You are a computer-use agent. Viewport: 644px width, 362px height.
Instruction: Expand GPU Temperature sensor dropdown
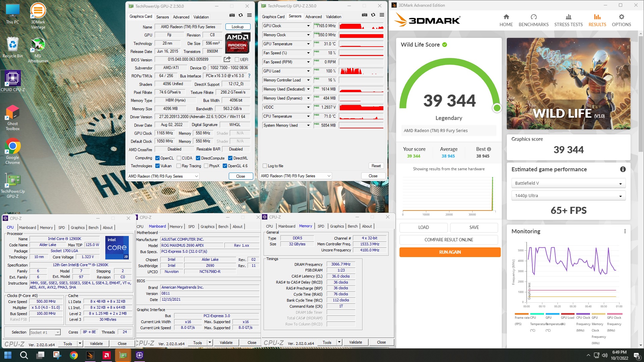pyautogui.click(x=308, y=44)
